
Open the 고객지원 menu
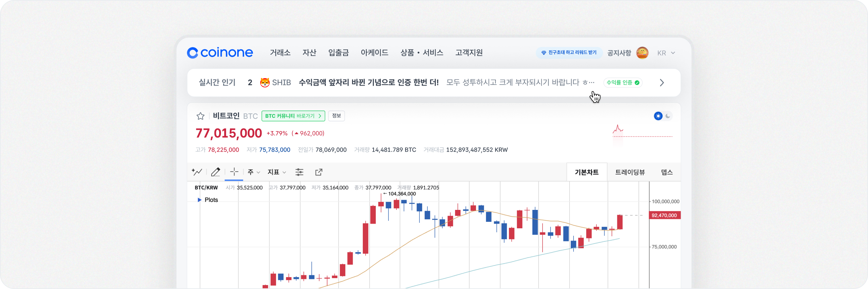point(469,53)
